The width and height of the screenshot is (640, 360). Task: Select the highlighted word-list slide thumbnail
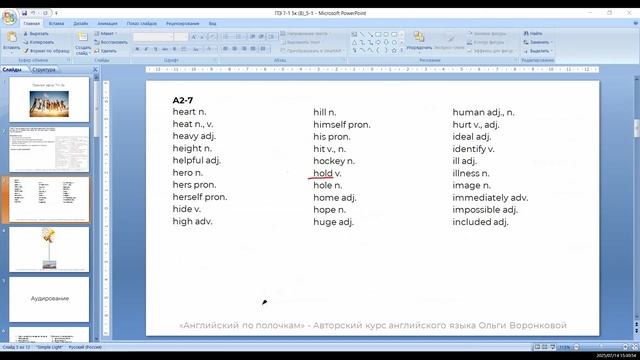(49, 200)
